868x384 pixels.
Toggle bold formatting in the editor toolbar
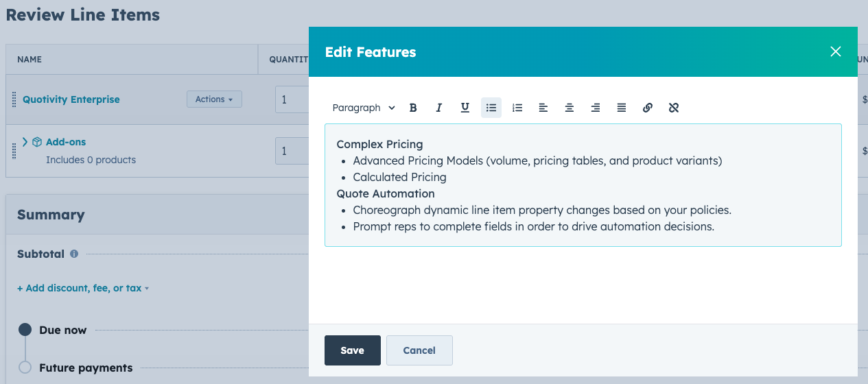point(413,108)
